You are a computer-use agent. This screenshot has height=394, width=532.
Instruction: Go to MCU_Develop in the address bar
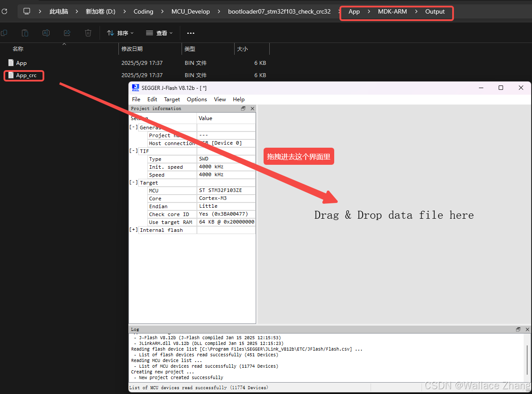(x=191, y=11)
